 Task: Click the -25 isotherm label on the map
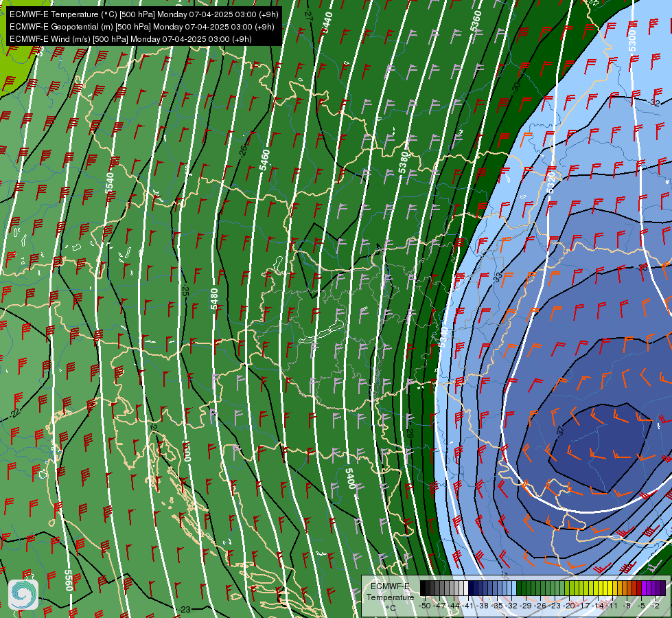pyautogui.click(x=185, y=291)
